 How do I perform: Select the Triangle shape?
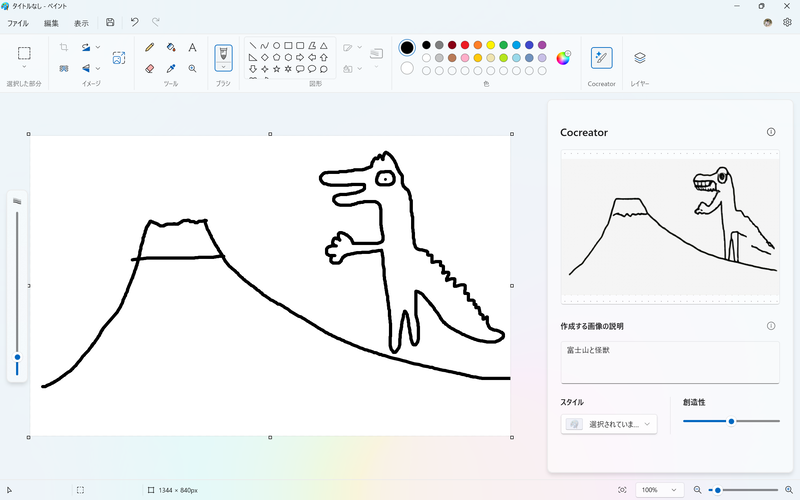click(x=323, y=46)
